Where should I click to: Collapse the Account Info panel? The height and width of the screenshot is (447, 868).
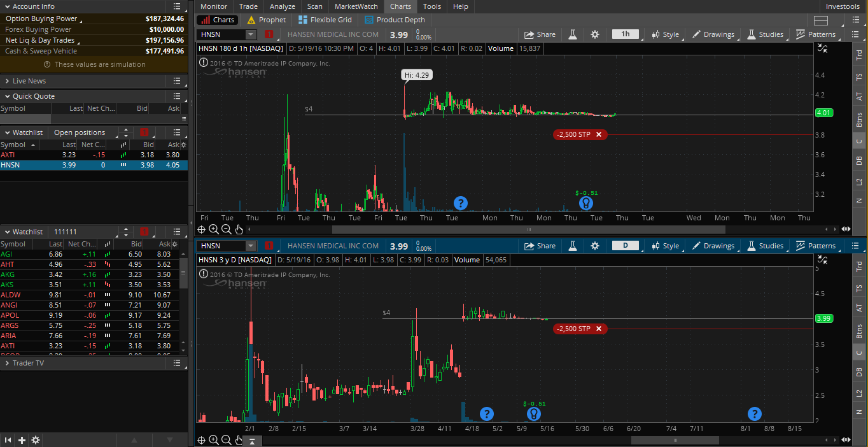point(7,6)
